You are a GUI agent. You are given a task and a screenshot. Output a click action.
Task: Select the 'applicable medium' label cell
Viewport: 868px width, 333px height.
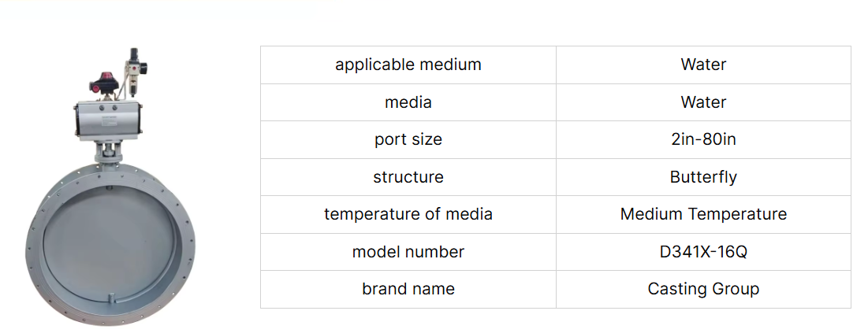point(408,65)
